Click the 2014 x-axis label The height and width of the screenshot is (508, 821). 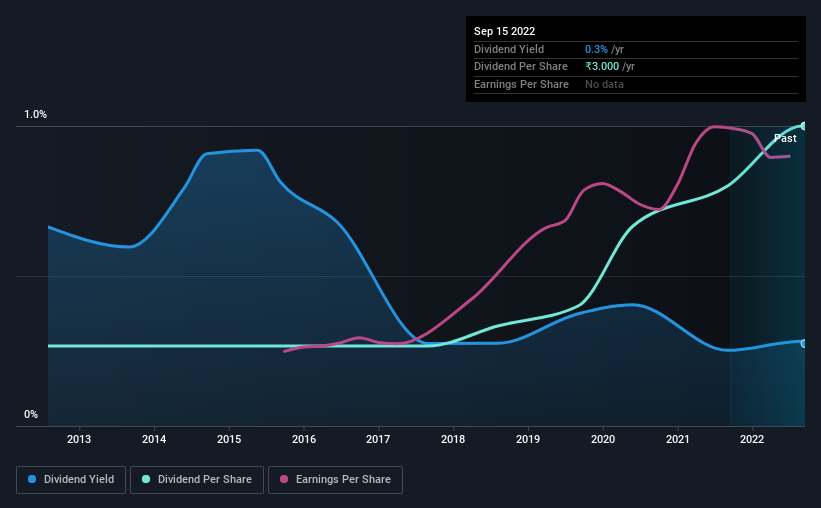[154, 439]
